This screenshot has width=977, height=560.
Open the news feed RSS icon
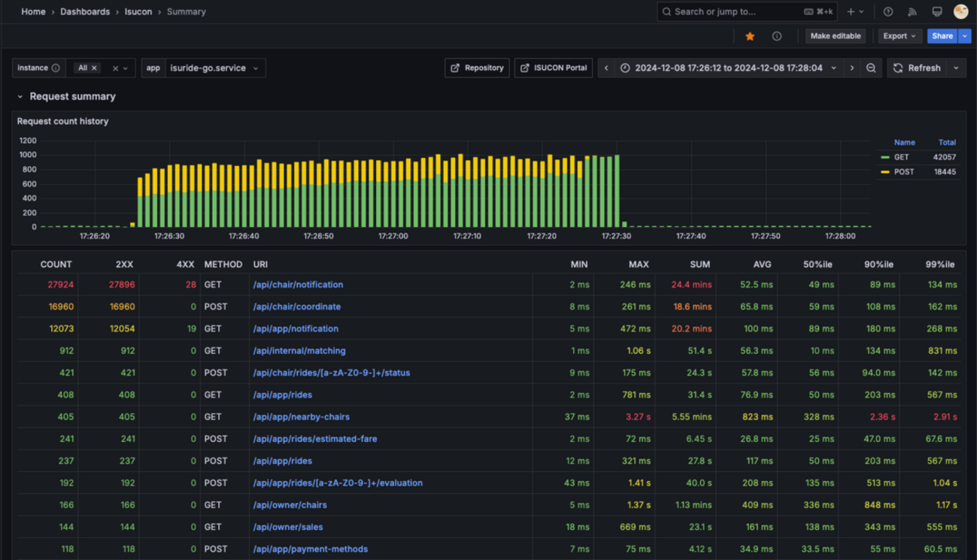point(912,12)
